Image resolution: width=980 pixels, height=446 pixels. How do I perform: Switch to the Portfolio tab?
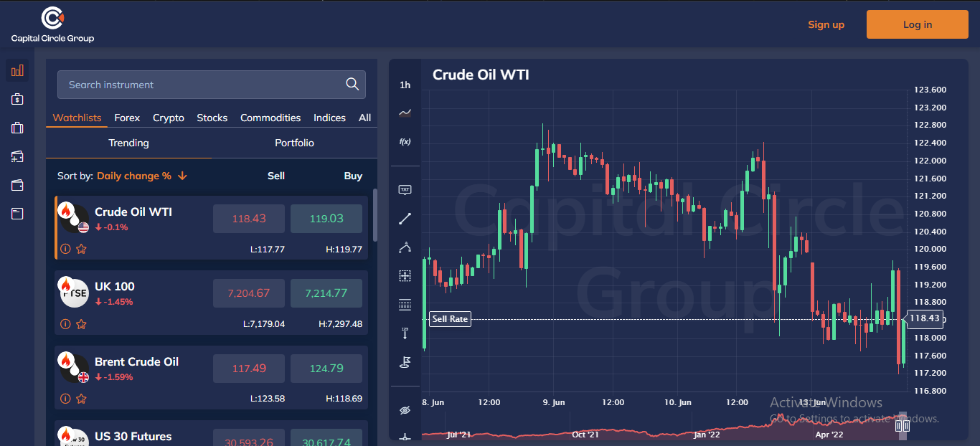click(294, 143)
